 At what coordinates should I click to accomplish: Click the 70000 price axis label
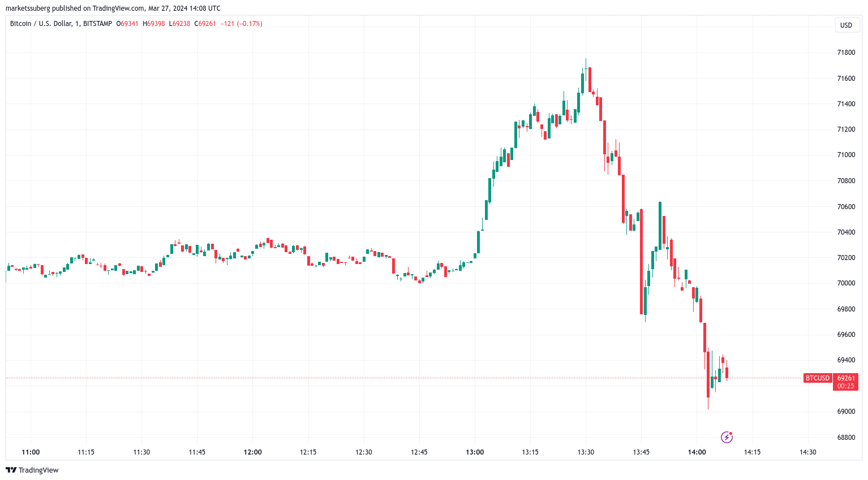pyautogui.click(x=846, y=283)
